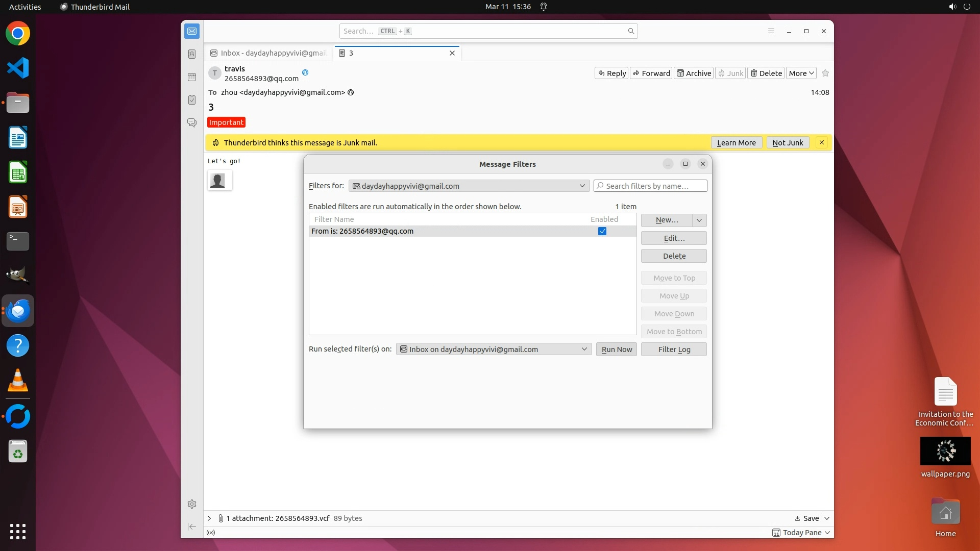This screenshot has height=551, width=980.
Task: Open the Filters for account dropdown
Action: 469,186
